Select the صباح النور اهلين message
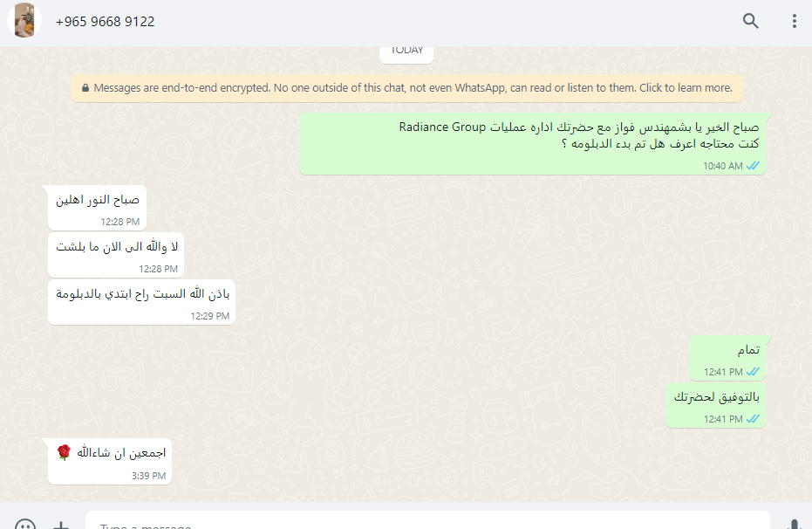Screen dimensions: 812x529 (x=98, y=208)
